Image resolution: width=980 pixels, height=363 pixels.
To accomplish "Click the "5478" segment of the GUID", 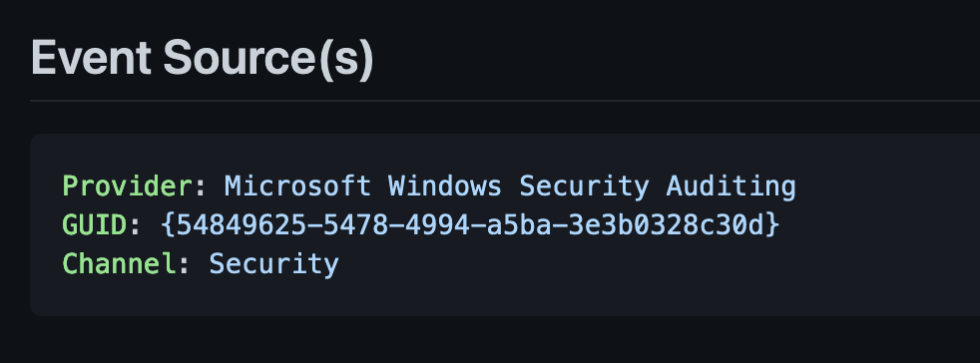I will (x=355, y=225).
